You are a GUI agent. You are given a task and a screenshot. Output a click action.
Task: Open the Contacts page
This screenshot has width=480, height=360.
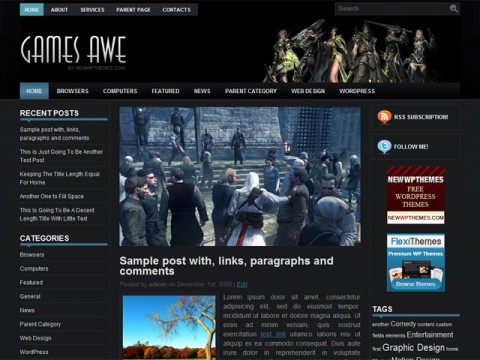[x=177, y=10]
